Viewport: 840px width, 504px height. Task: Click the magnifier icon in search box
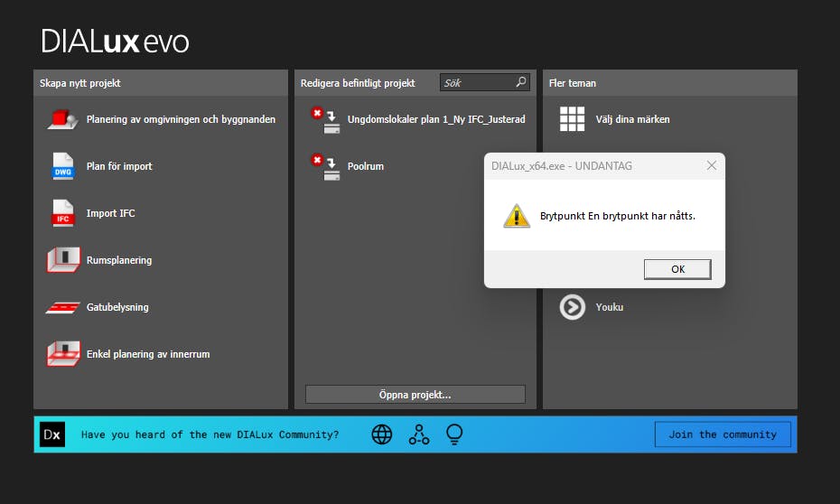(521, 82)
